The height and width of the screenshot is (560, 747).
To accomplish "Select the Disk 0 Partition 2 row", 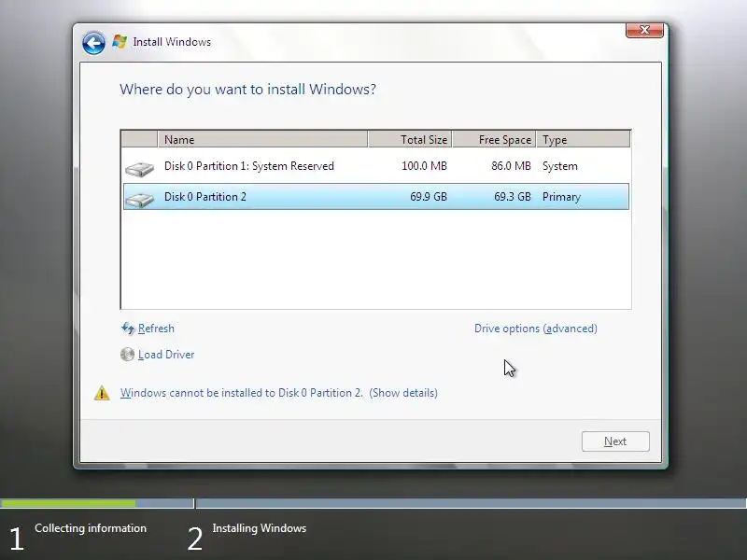I will click(376, 197).
